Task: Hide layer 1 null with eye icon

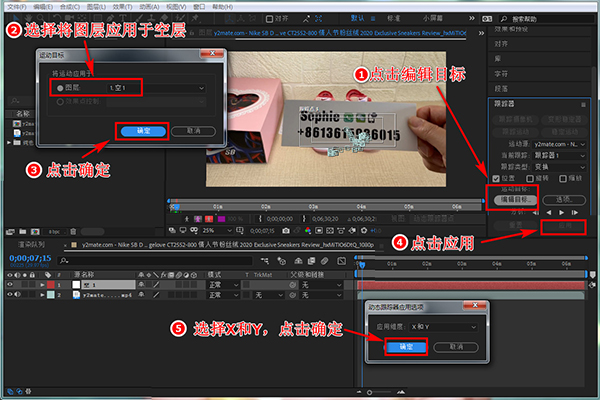Action: click(x=10, y=284)
